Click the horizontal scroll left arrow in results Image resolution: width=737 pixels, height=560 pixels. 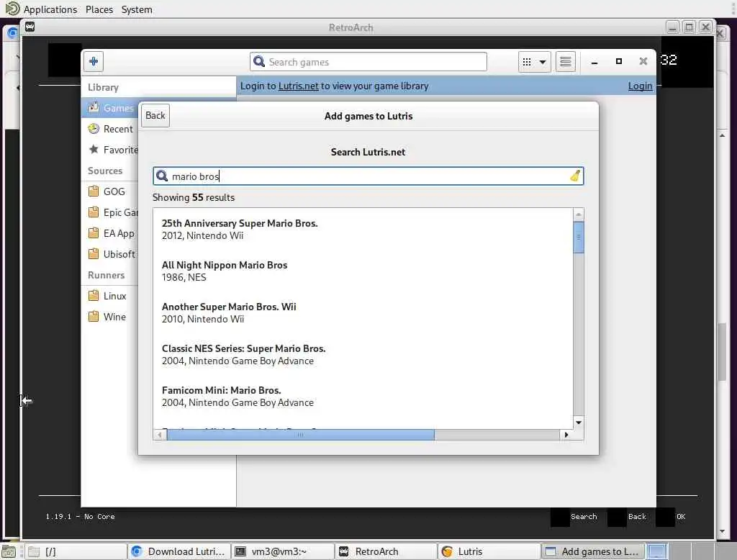[160, 435]
